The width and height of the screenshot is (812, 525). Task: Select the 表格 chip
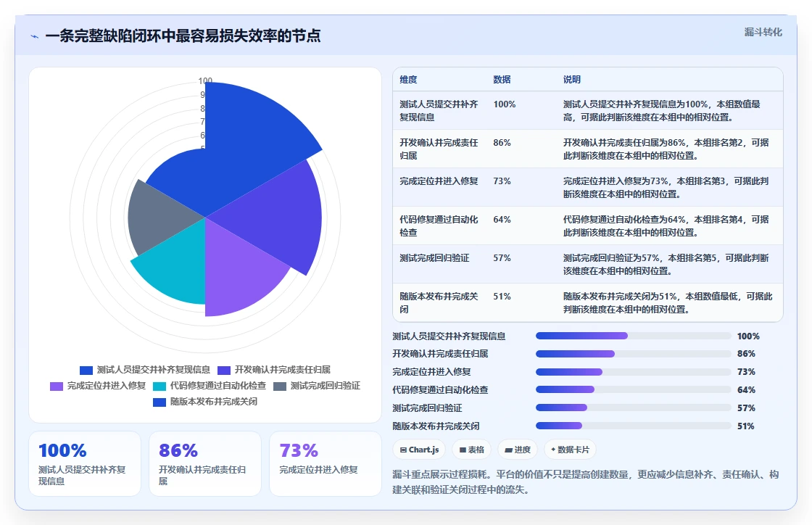click(472, 450)
